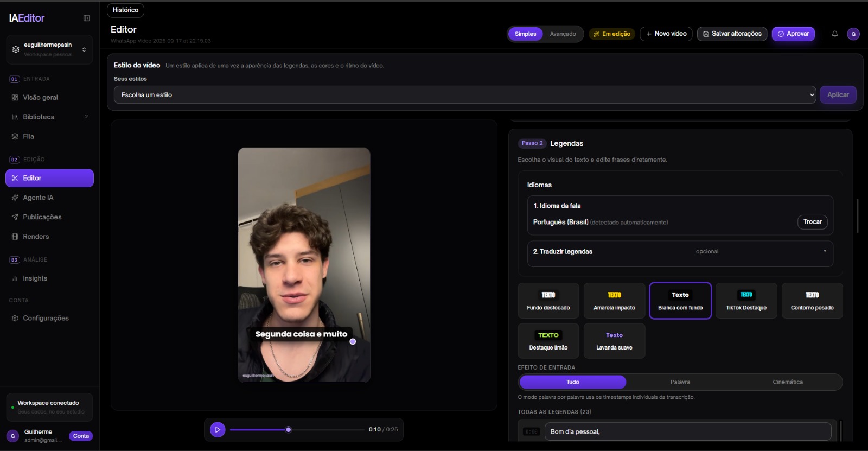Click the video playback progress slider
Image resolution: width=868 pixels, height=451 pixels.
[x=297, y=430]
